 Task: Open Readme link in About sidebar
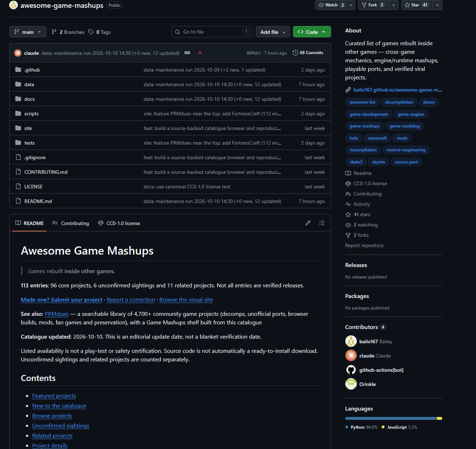tap(358, 173)
